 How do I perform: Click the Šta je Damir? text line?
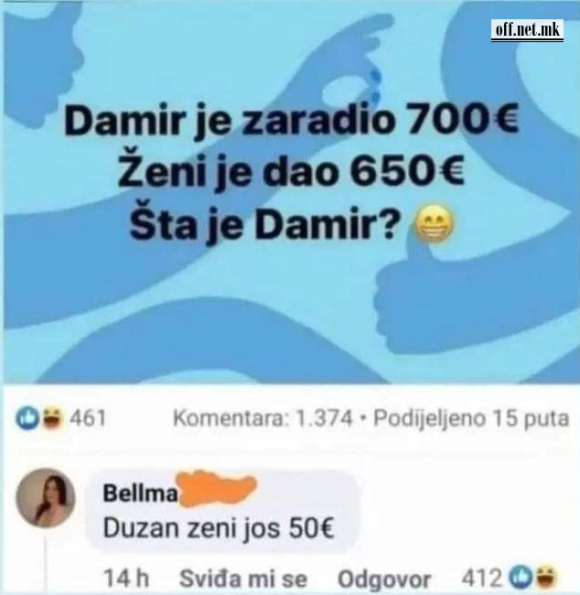pos(265,225)
